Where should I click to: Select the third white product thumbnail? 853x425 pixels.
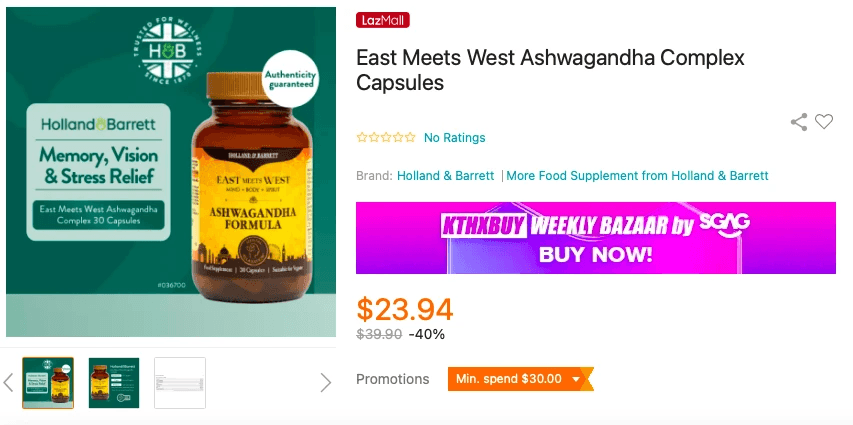(180, 383)
